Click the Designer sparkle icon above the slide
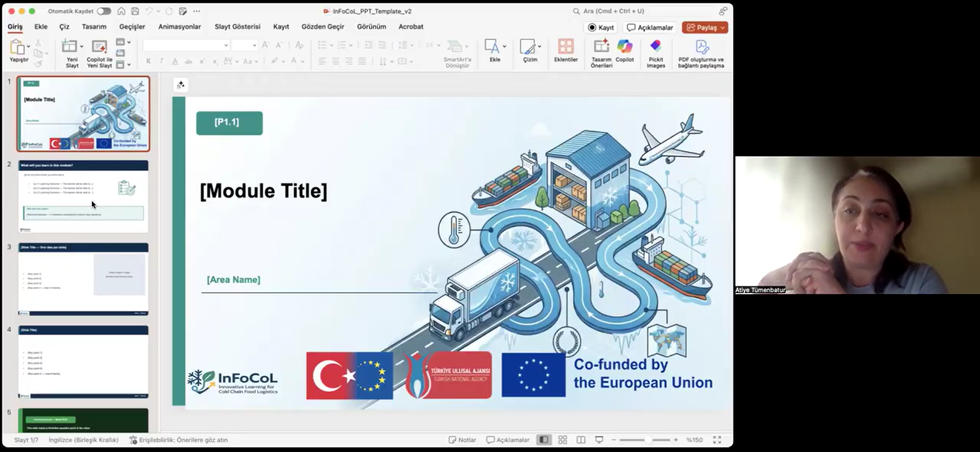This screenshot has height=452, width=980. 180,85
